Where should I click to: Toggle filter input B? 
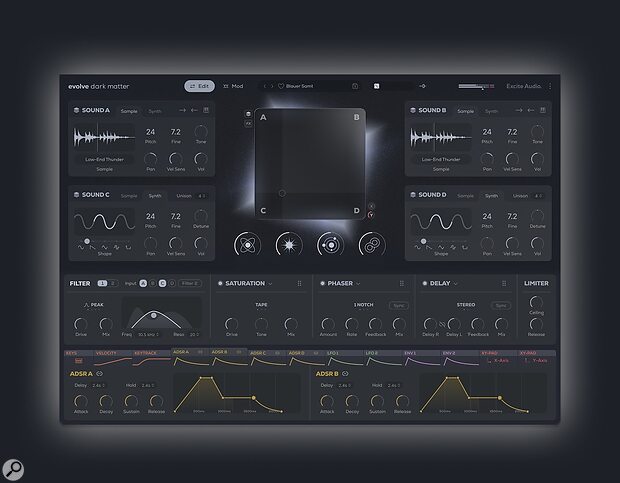pyautogui.click(x=153, y=283)
